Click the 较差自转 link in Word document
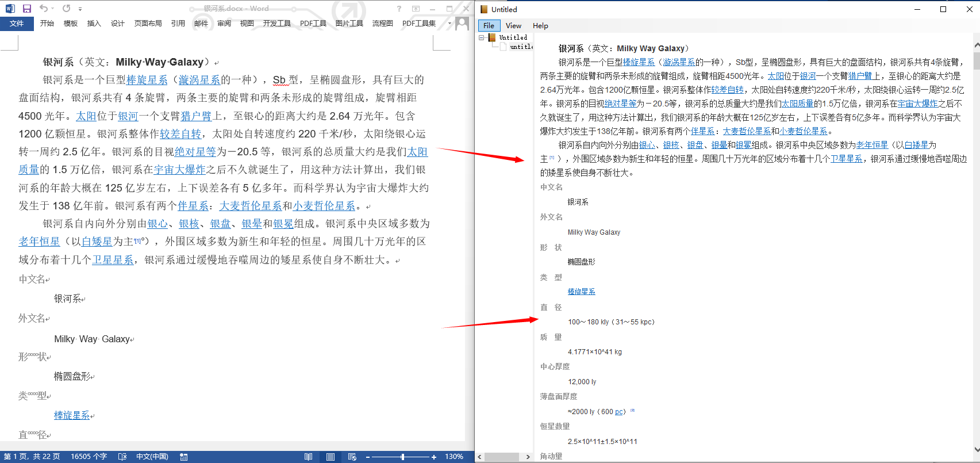Image resolution: width=980 pixels, height=463 pixels. (180, 134)
